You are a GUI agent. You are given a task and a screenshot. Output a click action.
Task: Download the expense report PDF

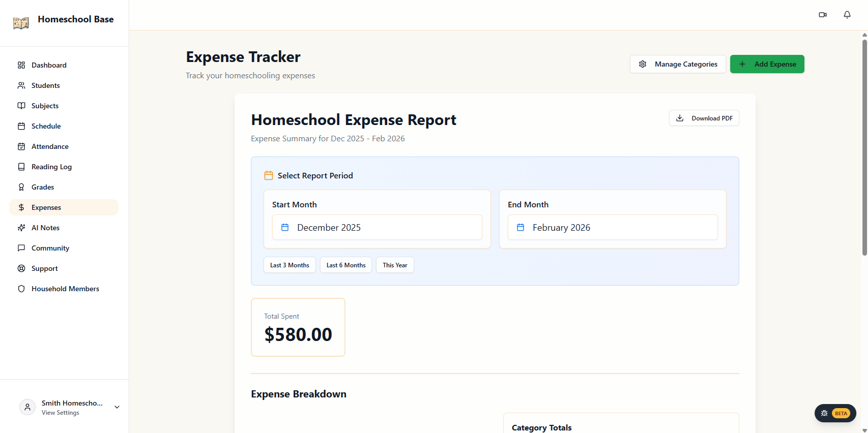click(x=704, y=118)
